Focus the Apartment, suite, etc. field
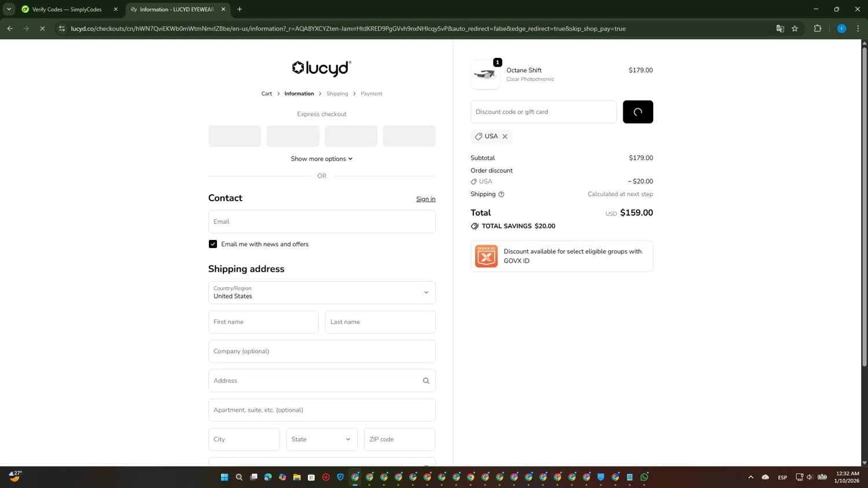868x488 pixels. pyautogui.click(x=322, y=410)
